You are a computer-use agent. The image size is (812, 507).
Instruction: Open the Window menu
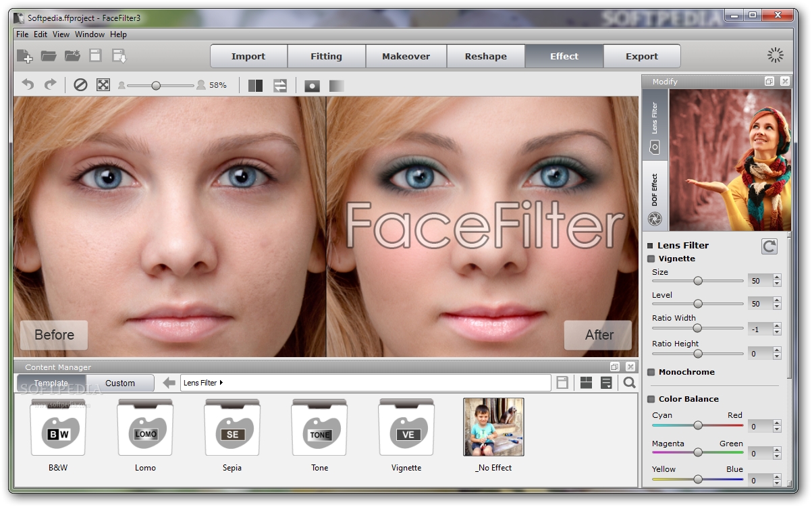click(x=89, y=34)
